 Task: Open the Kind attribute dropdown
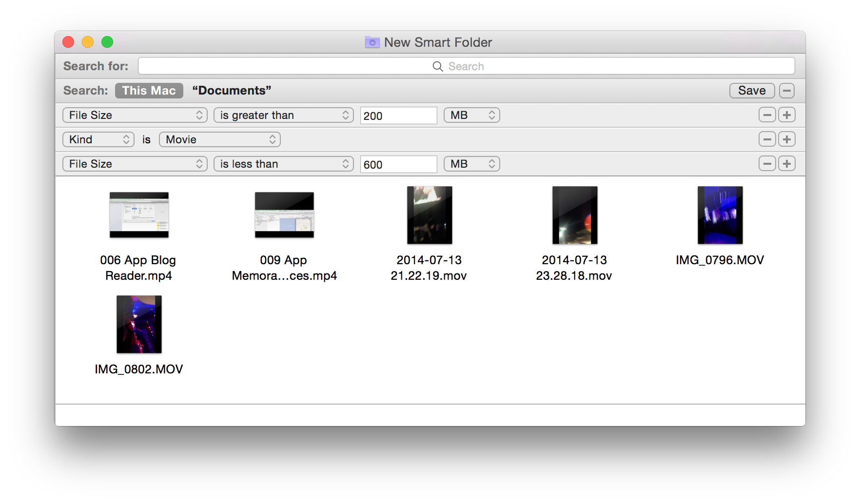pyautogui.click(x=98, y=139)
